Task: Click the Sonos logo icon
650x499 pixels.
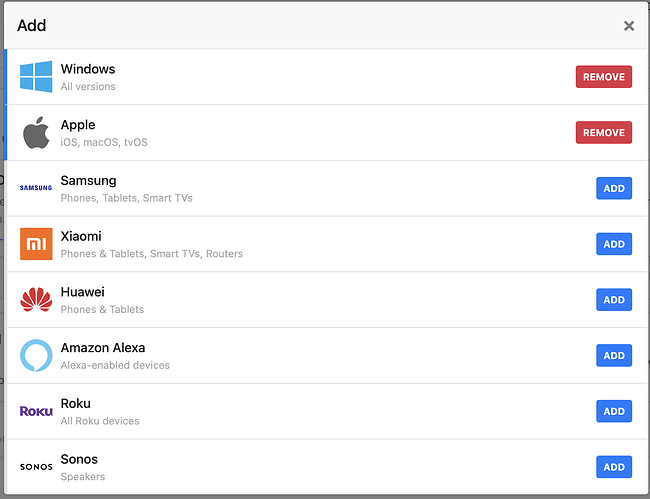Action: [36, 467]
